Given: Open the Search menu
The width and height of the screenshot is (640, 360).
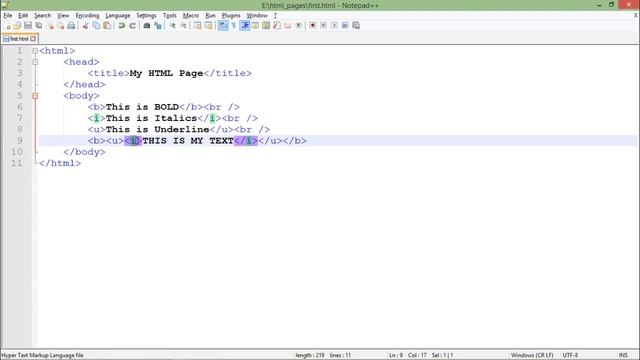Looking at the screenshot, I should [x=42, y=16].
